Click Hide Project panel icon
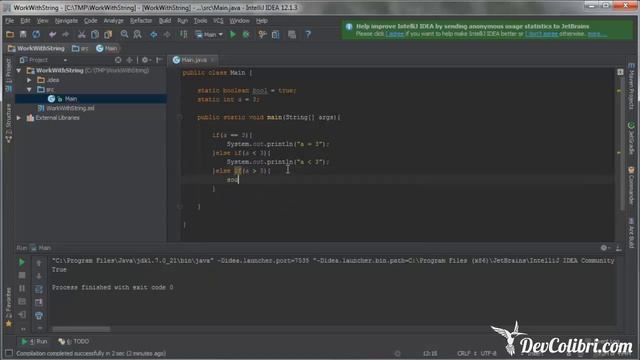This screenshot has width=640, height=360. (x=159, y=60)
